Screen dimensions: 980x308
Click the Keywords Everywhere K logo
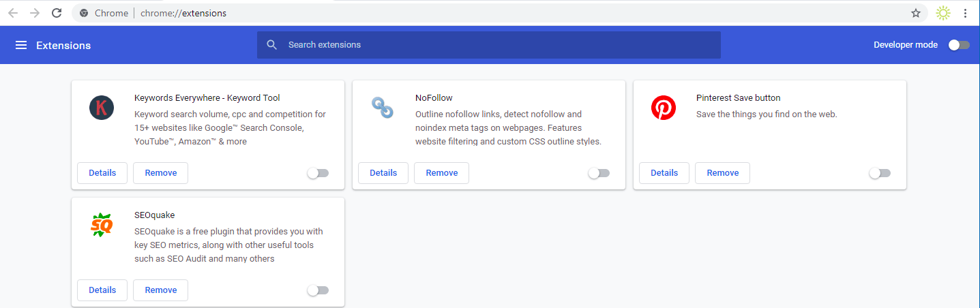[x=102, y=108]
